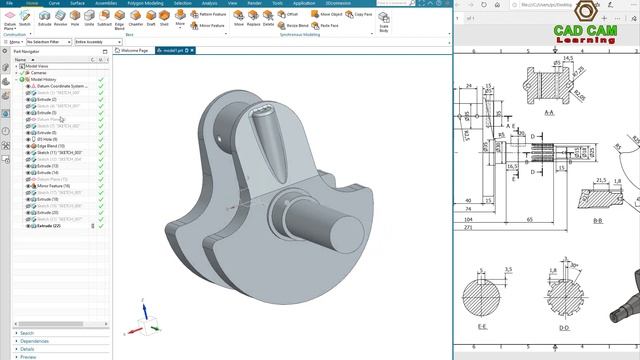The height and width of the screenshot is (360, 640).
Task: Click the Resize Blend tool
Action: click(293, 25)
